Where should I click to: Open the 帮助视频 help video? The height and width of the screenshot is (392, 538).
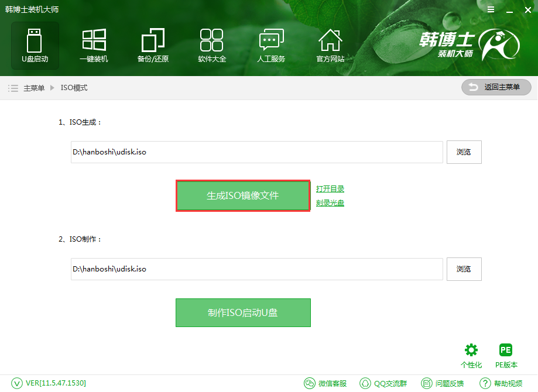[502, 383]
